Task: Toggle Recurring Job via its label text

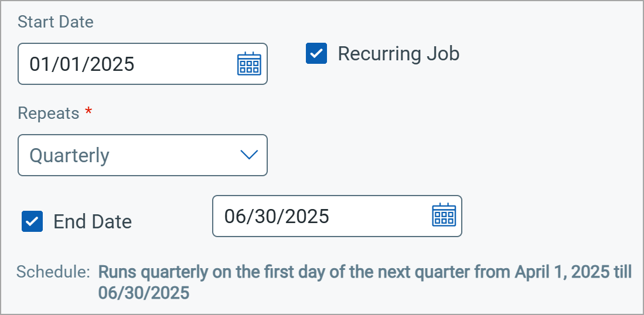Action: point(398,54)
